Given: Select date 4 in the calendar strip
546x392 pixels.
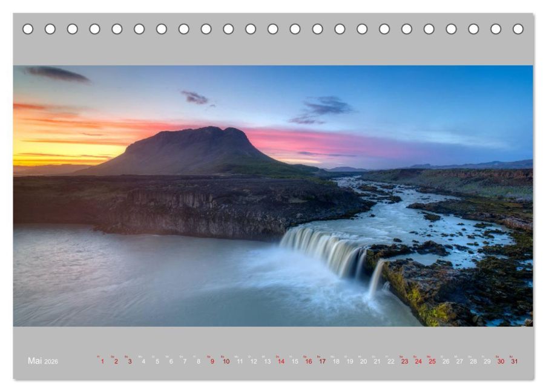Looking at the screenshot, I should 143,361.
